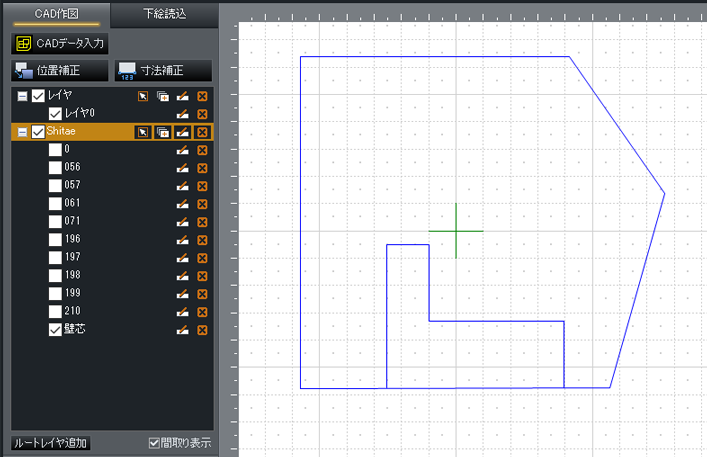The height and width of the screenshot is (457, 707).
Task: Click the delete X icon on the Shitae row
Action: pos(202,132)
